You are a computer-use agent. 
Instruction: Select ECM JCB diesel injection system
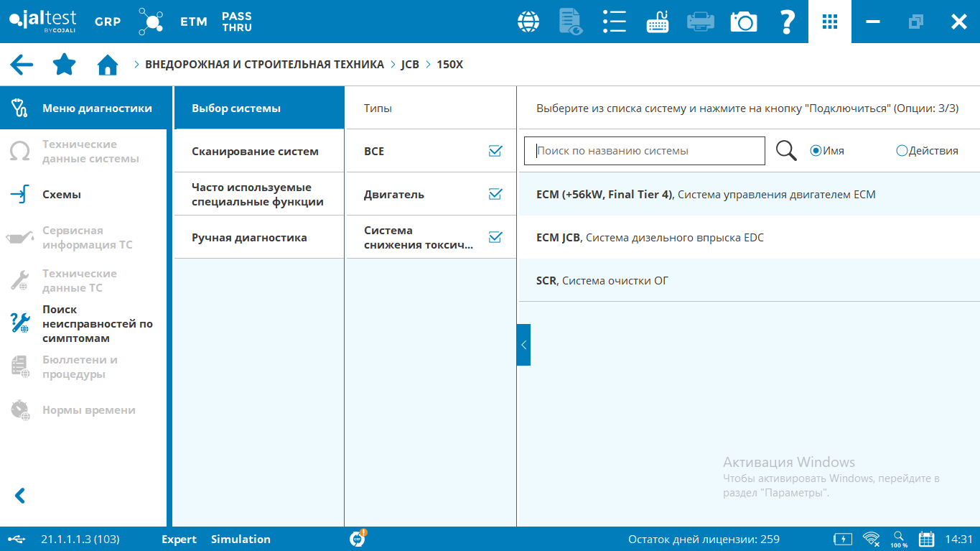point(749,237)
